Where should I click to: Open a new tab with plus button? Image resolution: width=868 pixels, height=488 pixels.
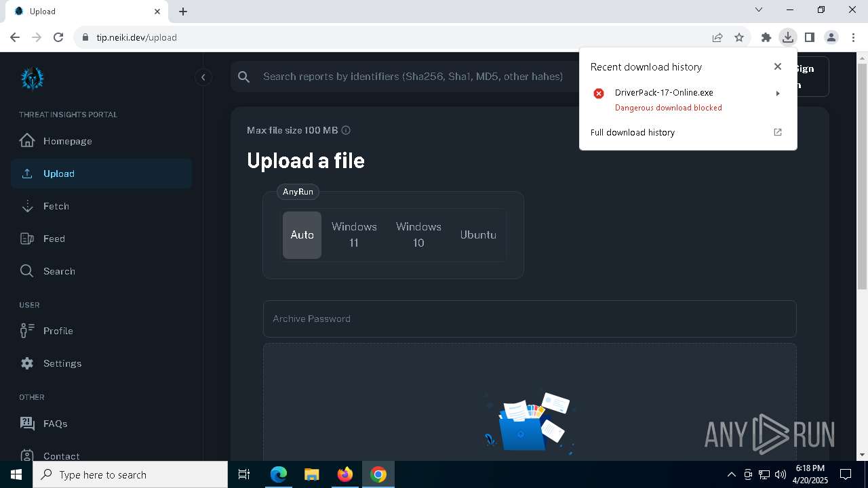click(x=183, y=12)
